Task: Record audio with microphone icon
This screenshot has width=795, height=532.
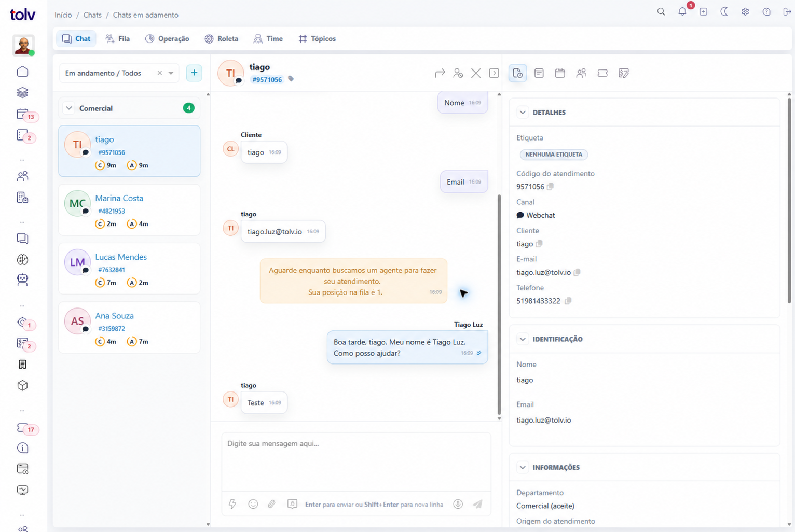Action: tap(458, 504)
